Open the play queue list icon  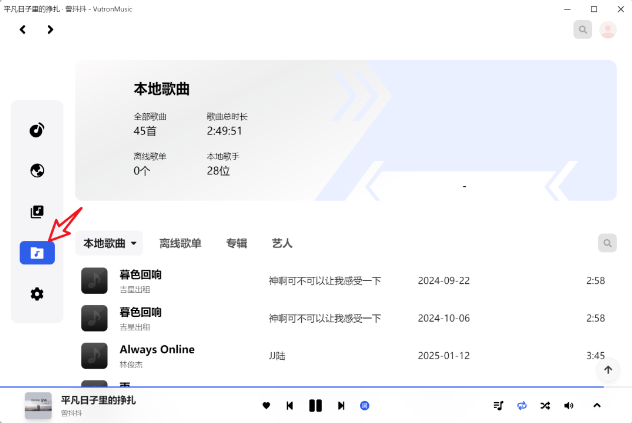(x=498, y=406)
